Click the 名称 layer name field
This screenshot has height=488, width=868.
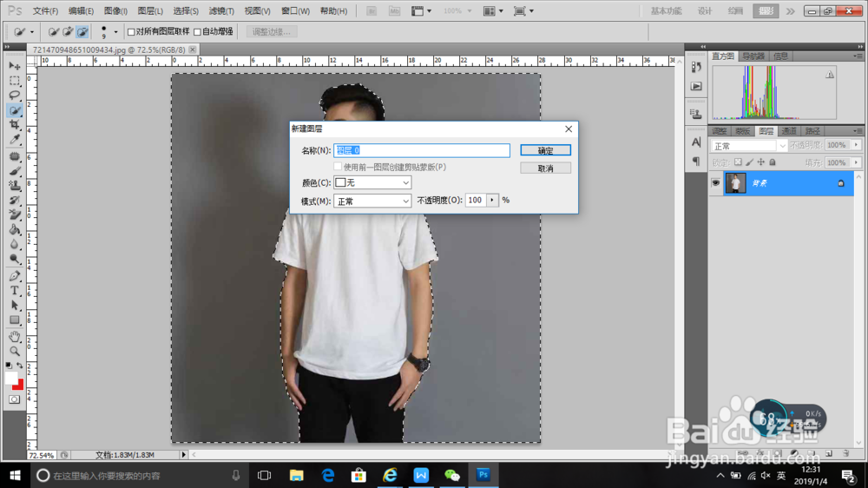click(422, 150)
